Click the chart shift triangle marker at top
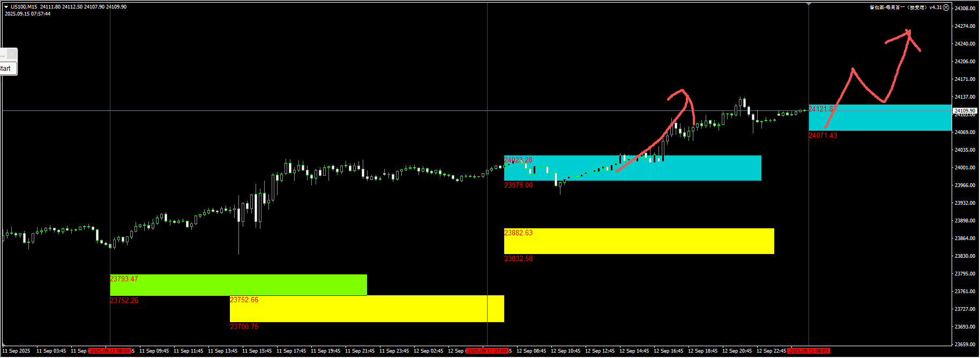 click(809, 4)
